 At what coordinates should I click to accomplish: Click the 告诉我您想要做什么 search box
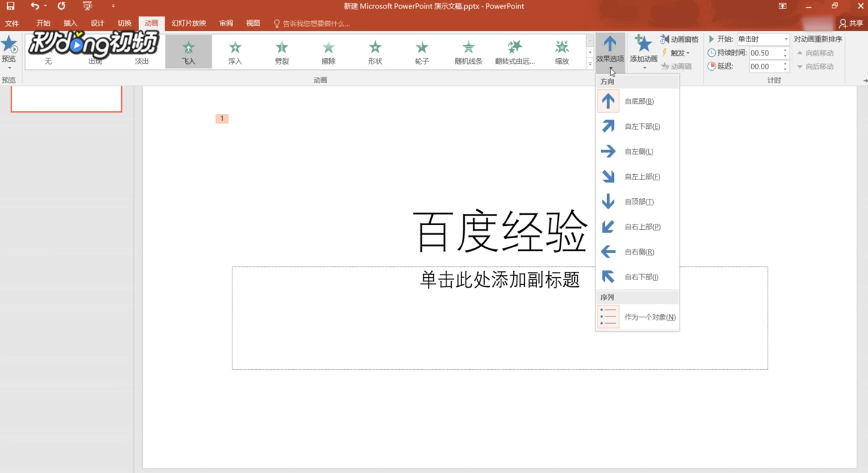click(x=312, y=24)
